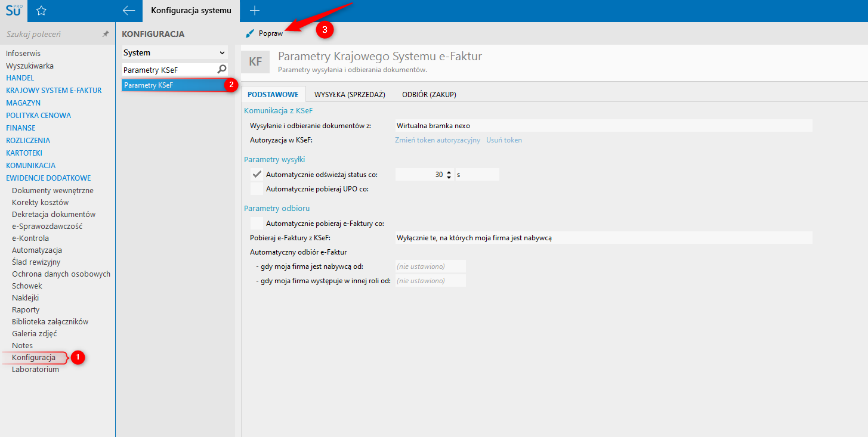Open Galeria zdjęć item
The width and height of the screenshot is (868, 437).
click(35, 334)
